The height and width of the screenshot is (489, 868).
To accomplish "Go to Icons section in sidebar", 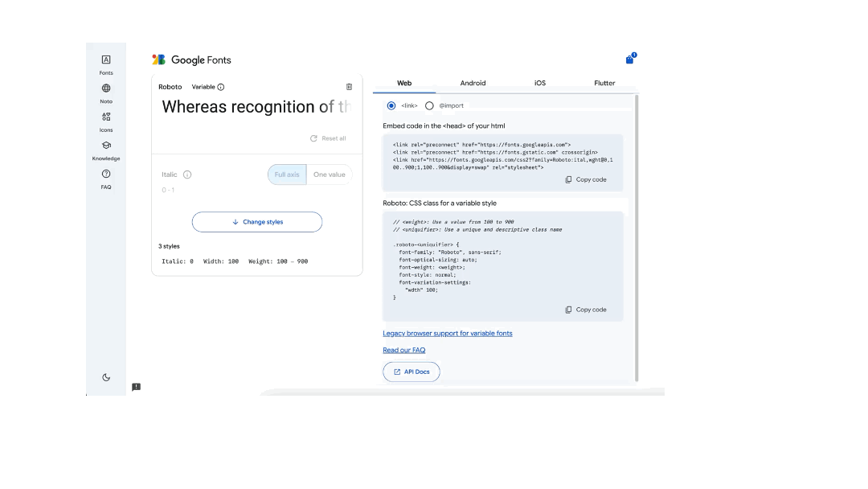I will pos(106,117).
